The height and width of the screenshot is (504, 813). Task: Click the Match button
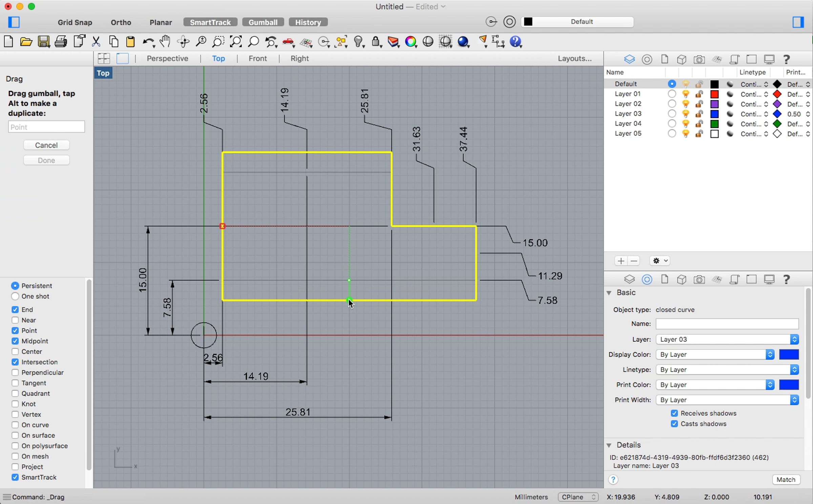coord(786,480)
